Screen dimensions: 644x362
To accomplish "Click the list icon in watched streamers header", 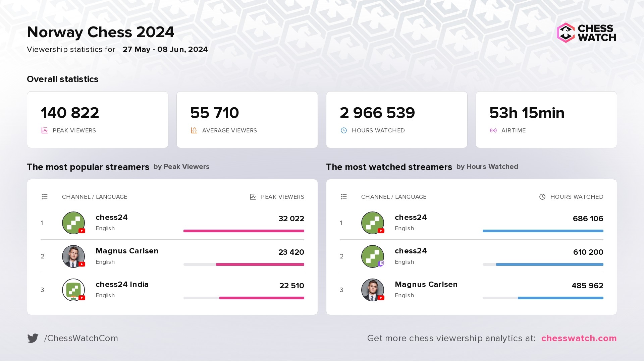I will (x=344, y=197).
